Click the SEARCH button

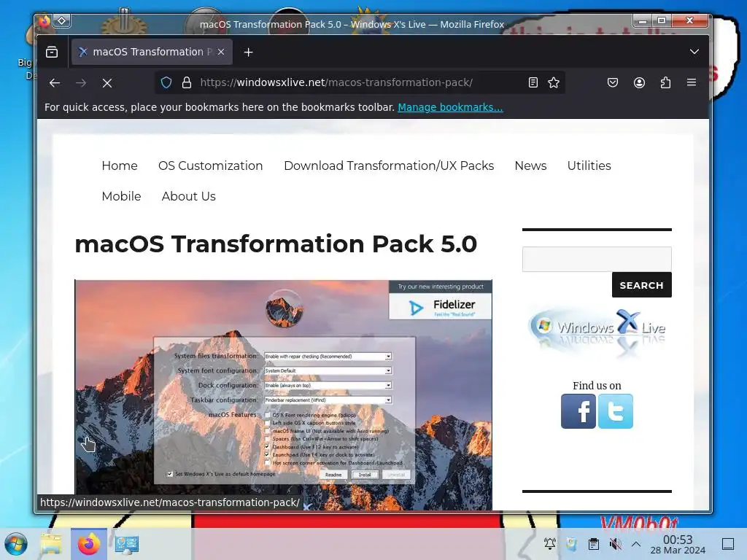[x=642, y=285]
